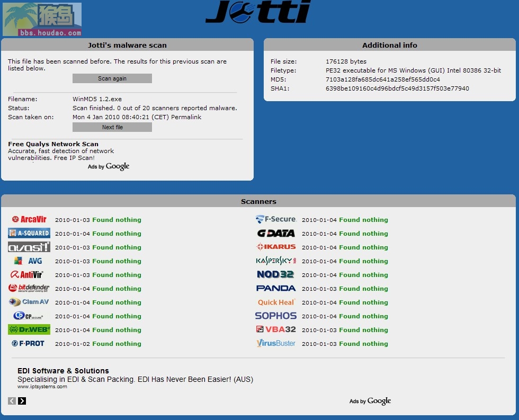Click the Jotti logo at the top

258,12
